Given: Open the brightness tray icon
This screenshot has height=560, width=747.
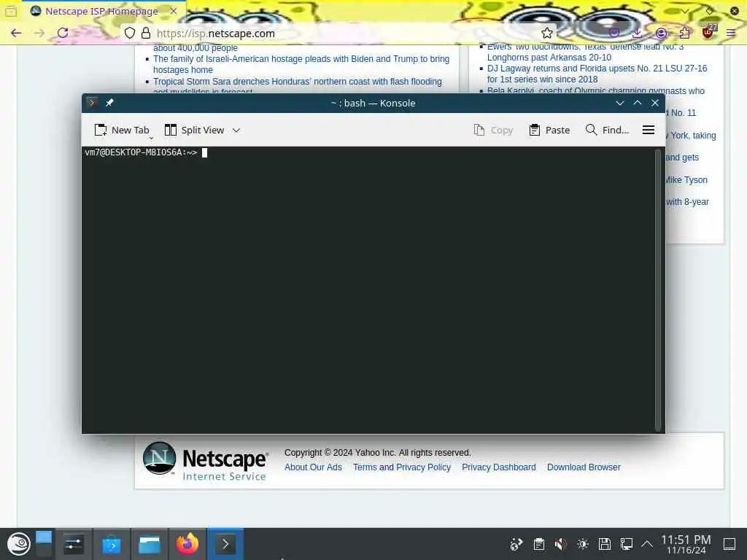Looking at the screenshot, I should click(x=583, y=544).
